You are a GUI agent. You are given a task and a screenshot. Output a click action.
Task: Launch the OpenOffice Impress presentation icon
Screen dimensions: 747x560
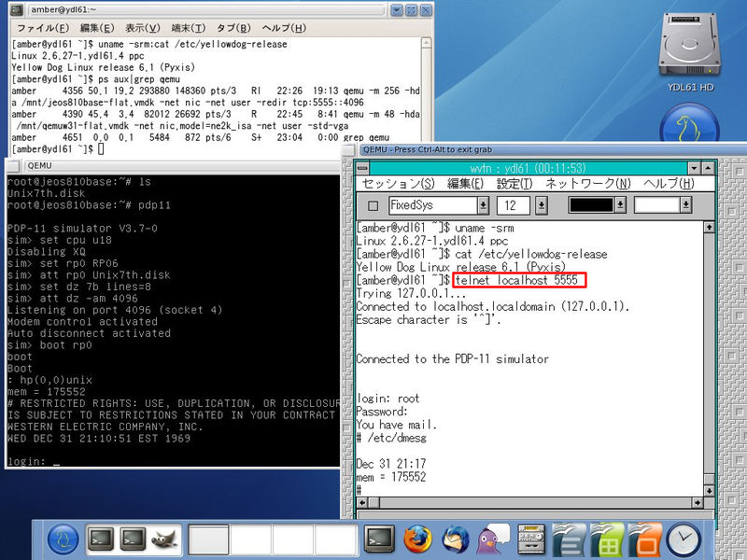(644, 540)
